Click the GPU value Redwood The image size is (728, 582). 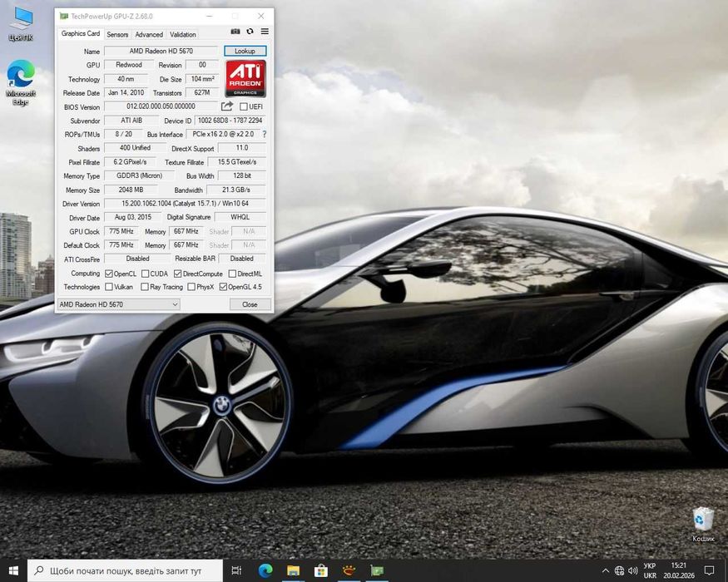(x=129, y=65)
